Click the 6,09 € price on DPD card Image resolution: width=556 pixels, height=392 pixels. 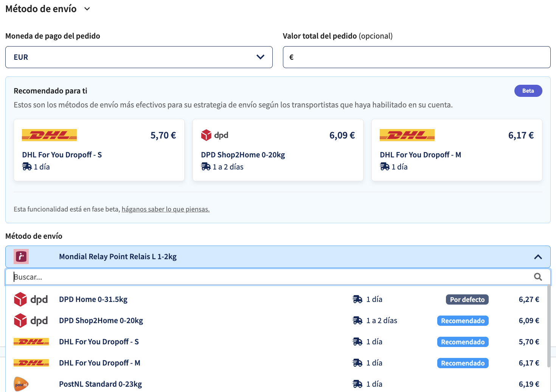click(x=342, y=135)
